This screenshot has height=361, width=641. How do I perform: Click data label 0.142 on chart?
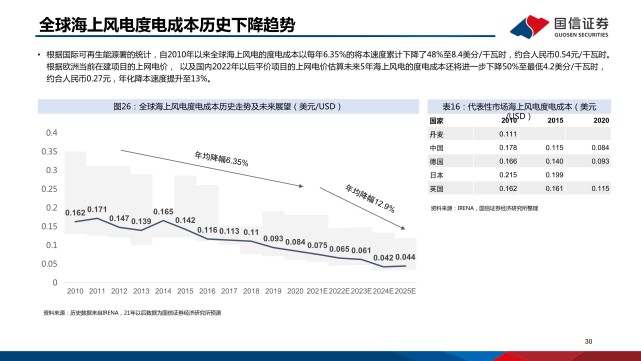(x=185, y=220)
